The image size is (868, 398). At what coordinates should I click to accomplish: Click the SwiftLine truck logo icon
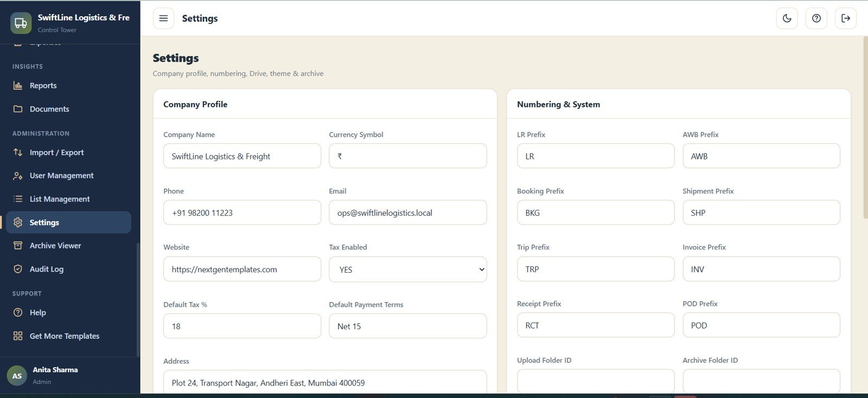coord(21,23)
